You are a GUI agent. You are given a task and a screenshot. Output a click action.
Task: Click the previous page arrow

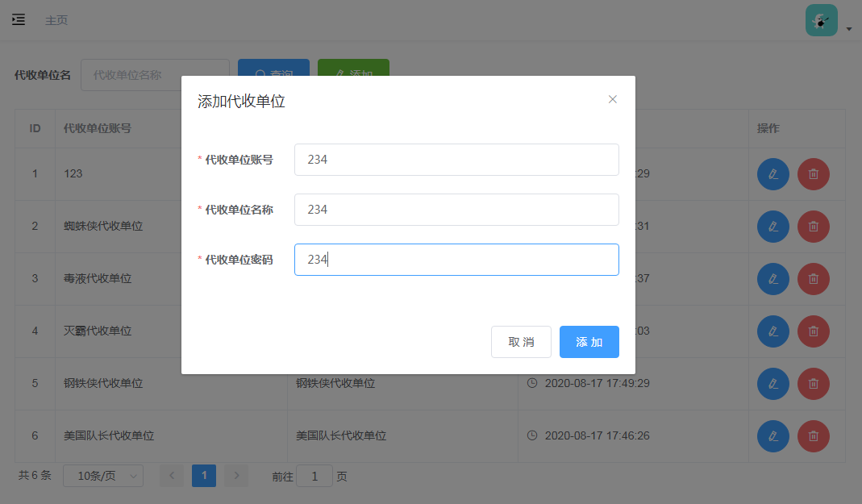[172, 476]
